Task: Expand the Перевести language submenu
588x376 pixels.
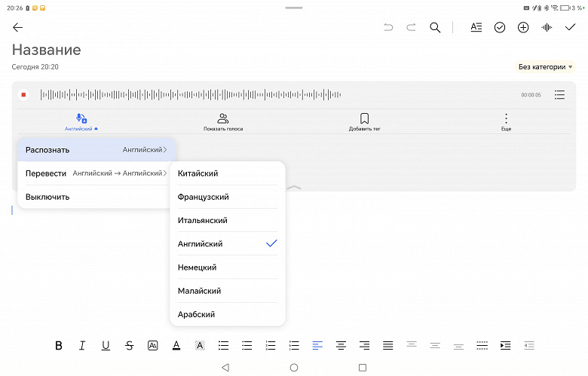Action: tap(96, 173)
